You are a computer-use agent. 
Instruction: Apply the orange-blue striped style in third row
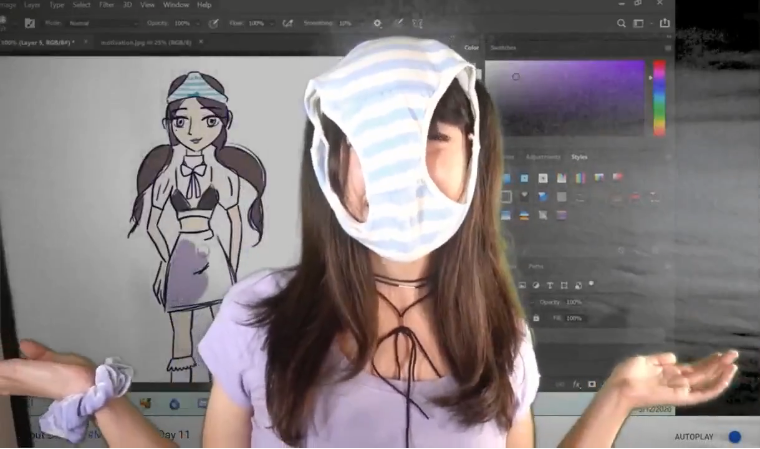tap(524, 215)
